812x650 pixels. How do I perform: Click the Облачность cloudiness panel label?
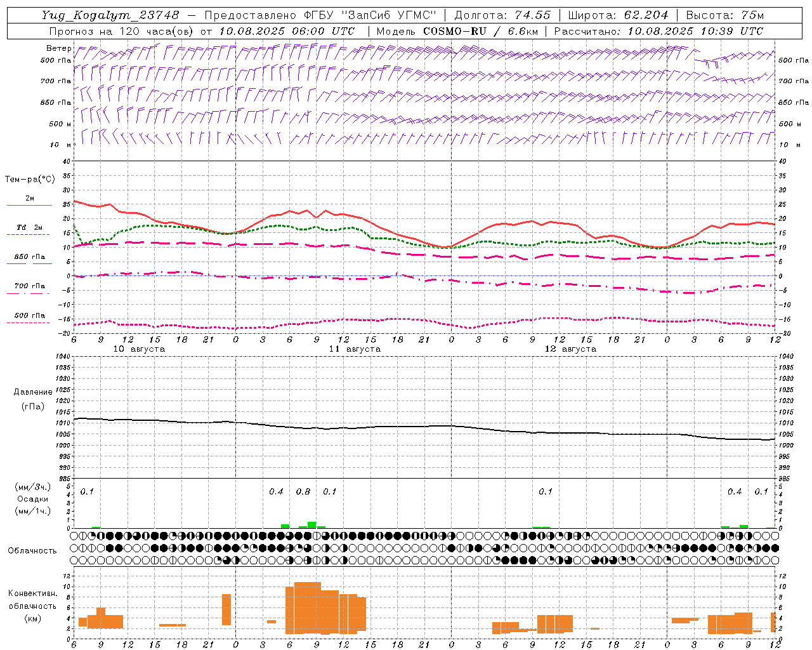pos(32,551)
